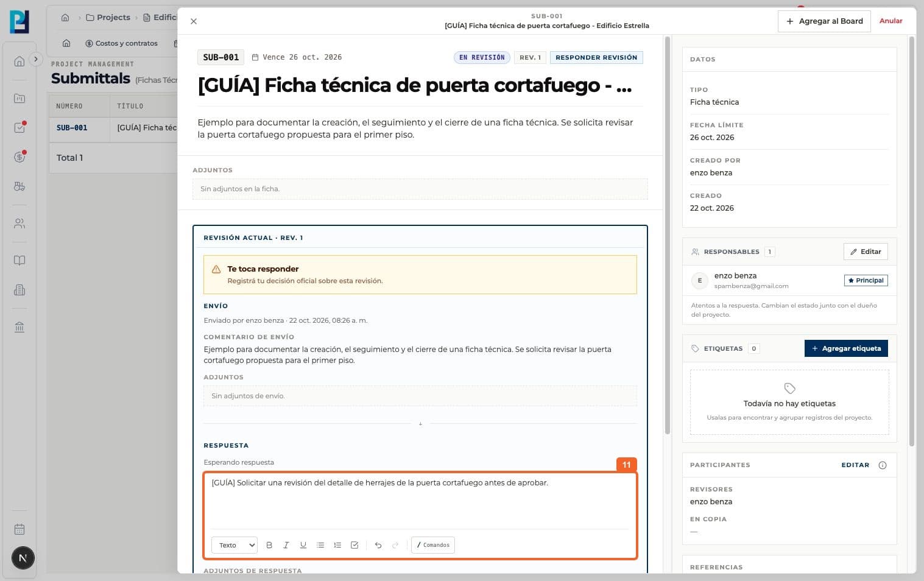Insert a numbered list in the response
The height and width of the screenshot is (581, 924).
337,545
